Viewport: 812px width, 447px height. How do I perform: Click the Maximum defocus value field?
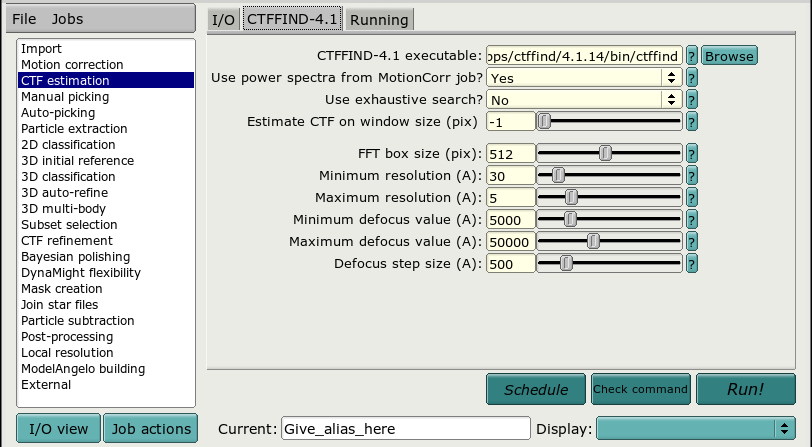point(511,241)
